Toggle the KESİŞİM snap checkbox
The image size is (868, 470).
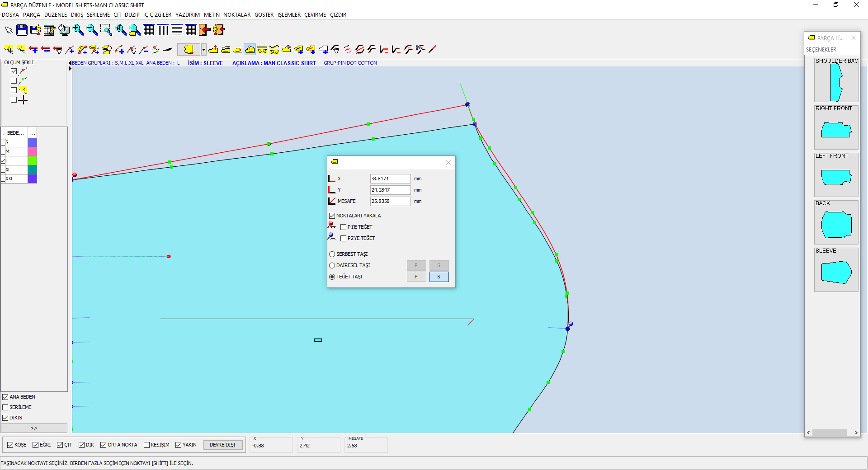(146, 445)
